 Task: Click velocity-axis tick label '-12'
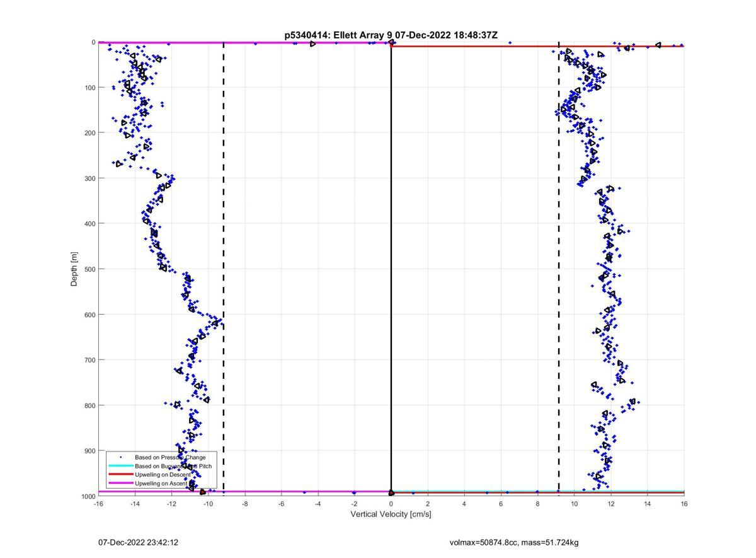click(x=171, y=504)
